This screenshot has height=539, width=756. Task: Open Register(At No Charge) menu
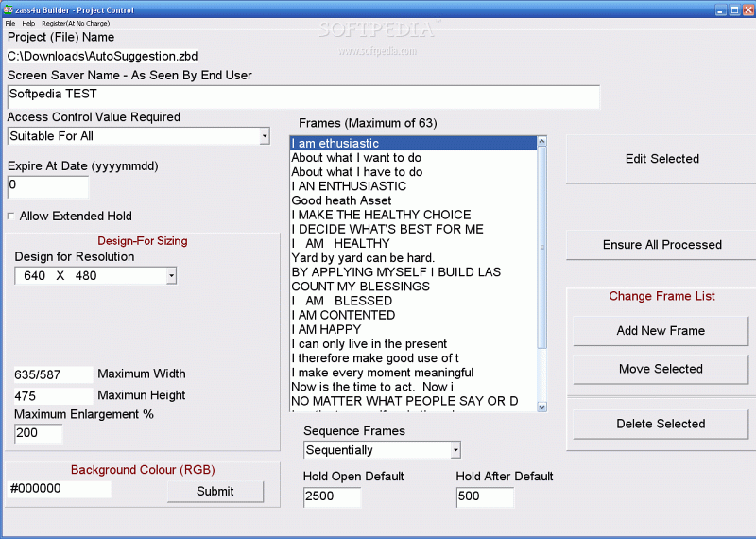click(x=76, y=23)
